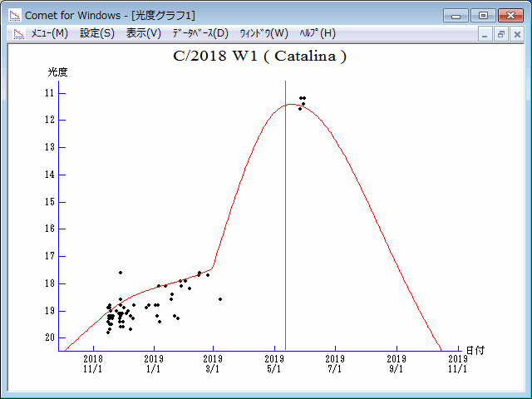The width and height of the screenshot is (532, 399).
Task: Click the vertical date marker line on graph
Action: coord(285,216)
